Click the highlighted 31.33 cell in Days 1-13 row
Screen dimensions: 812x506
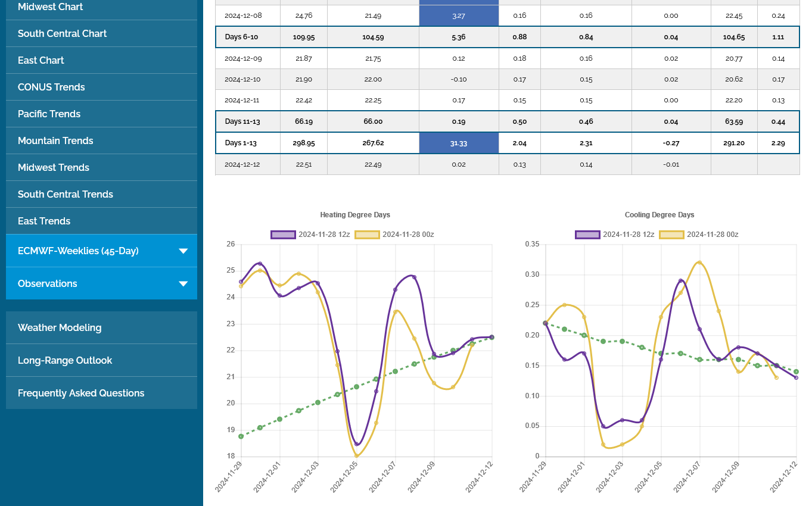click(x=459, y=143)
